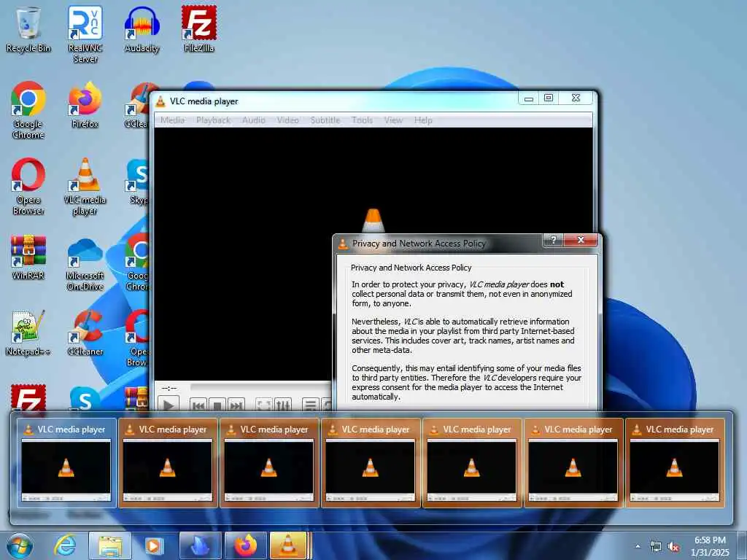Click the --:-- elapsed time label in VLC

169,388
